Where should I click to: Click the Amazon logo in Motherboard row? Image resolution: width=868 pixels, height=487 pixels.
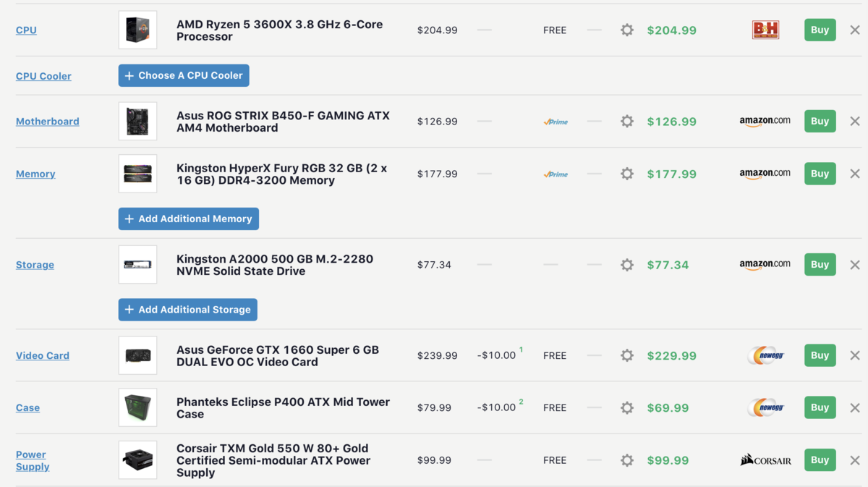[765, 122]
